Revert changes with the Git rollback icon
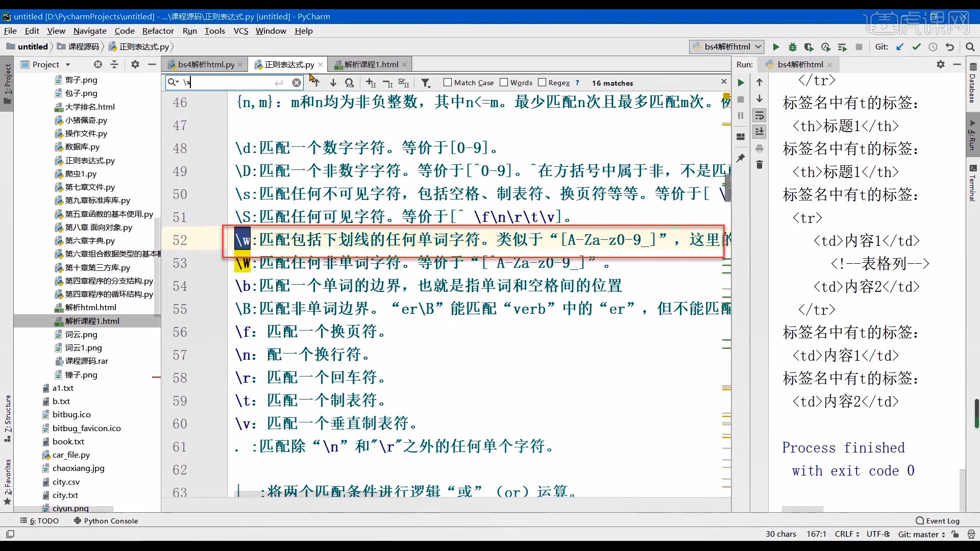The height and width of the screenshot is (551, 980). tap(950, 47)
